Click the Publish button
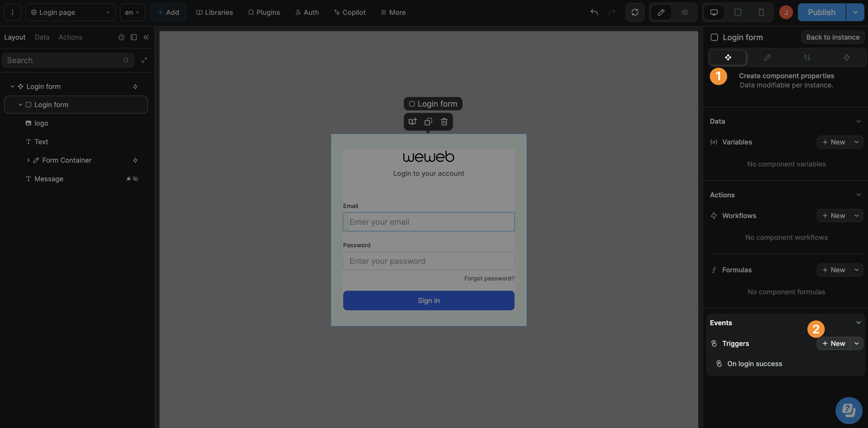The height and width of the screenshot is (428, 868). tap(821, 12)
